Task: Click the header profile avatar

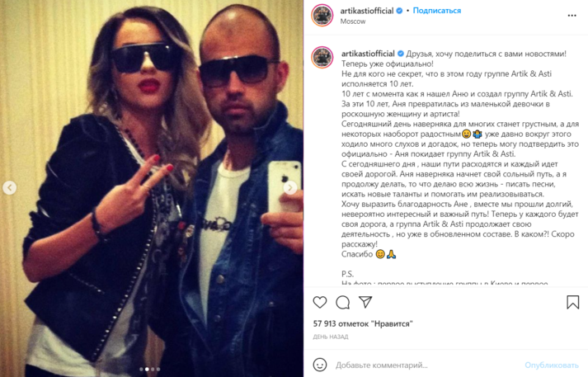Action: 322,16
